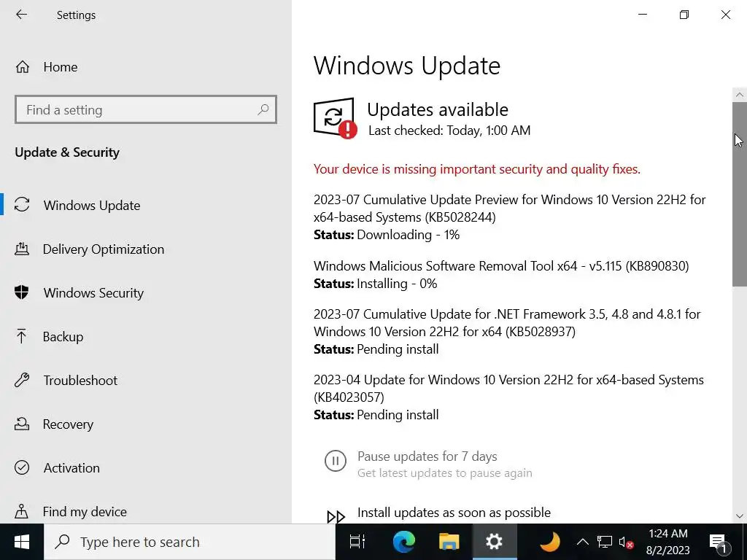Click the taskbar Type here to search box

tap(190, 542)
